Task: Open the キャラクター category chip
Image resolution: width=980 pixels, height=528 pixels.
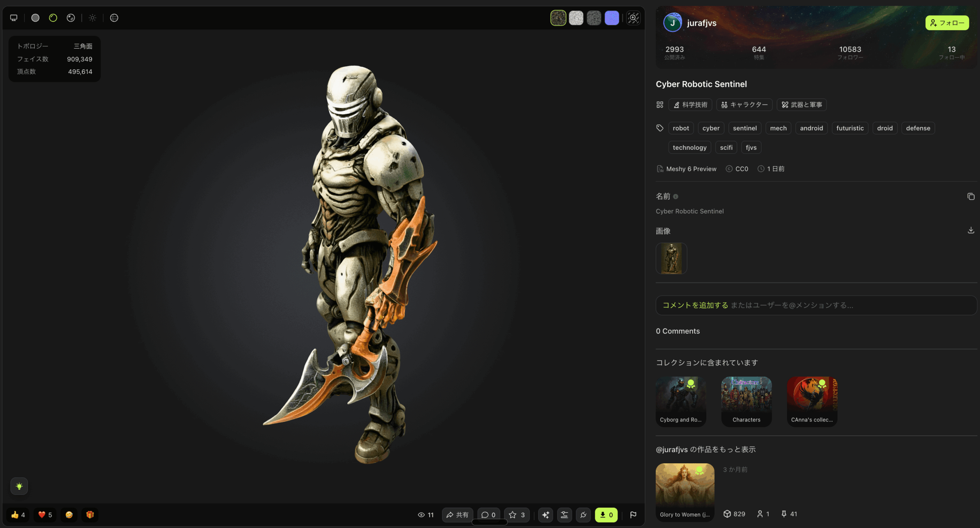Action: (744, 105)
